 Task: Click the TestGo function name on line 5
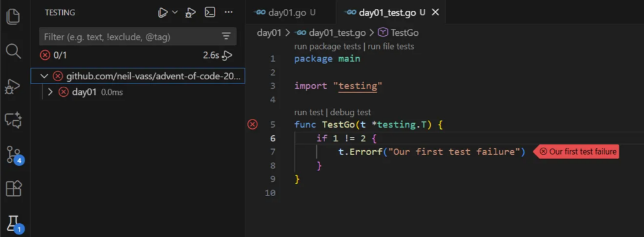[x=338, y=124]
